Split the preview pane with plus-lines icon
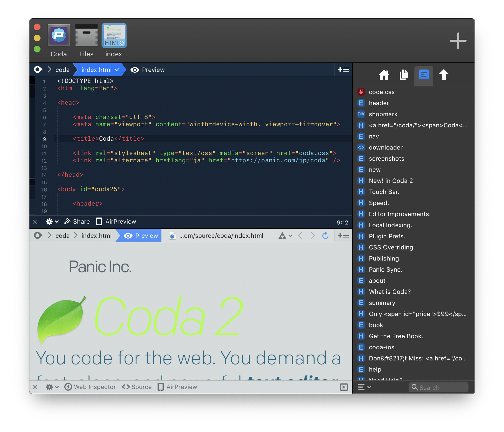Image resolution: width=504 pixels, height=432 pixels. coord(343,236)
